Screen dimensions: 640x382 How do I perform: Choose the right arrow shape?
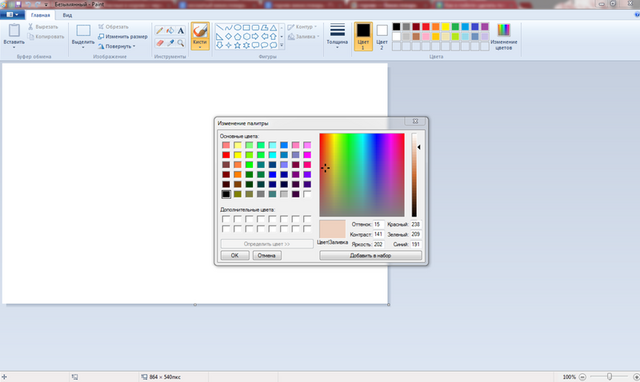pyautogui.click(x=256, y=37)
